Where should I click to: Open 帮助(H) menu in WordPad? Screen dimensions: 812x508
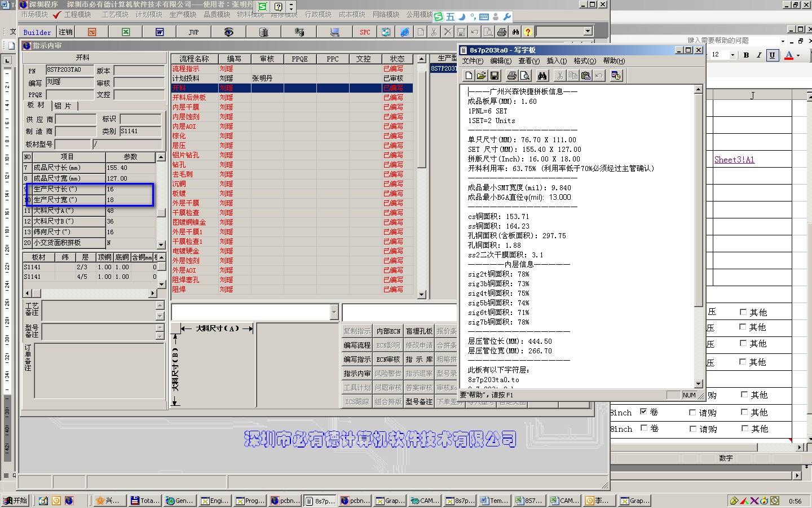click(x=614, y=61)
